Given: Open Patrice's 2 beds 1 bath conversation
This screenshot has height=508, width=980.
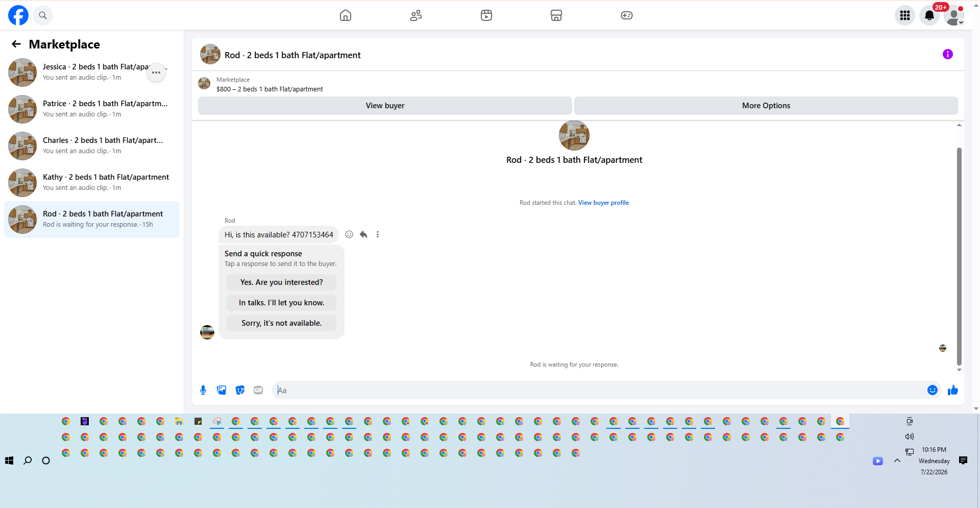Looking at the screenshot, I should pyautogui.click(x=92, y=109).
